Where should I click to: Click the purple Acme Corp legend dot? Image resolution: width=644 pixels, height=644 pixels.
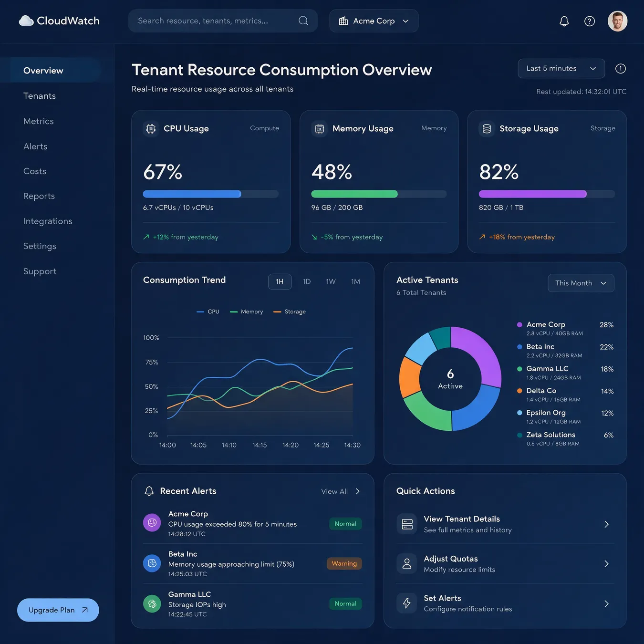519,325
